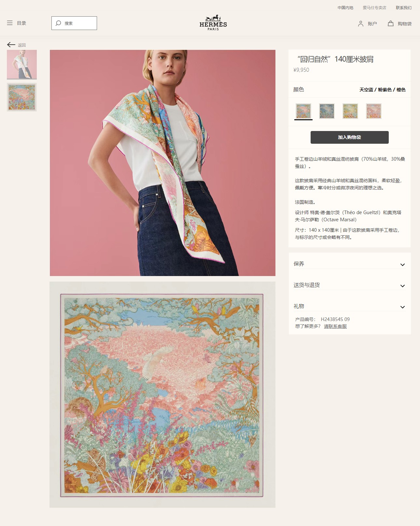
Task: Choose the fourth pink scarf swatch
Action: [374, 111]
